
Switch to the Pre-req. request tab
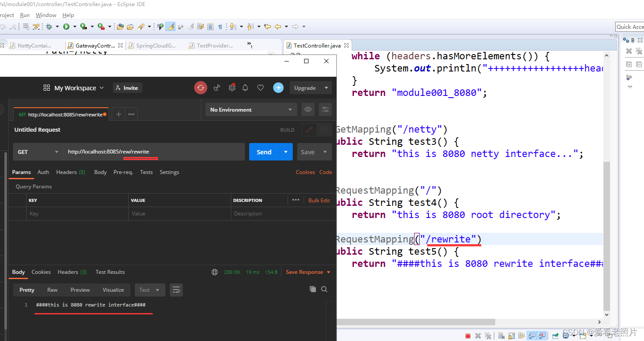coord(123,172)
